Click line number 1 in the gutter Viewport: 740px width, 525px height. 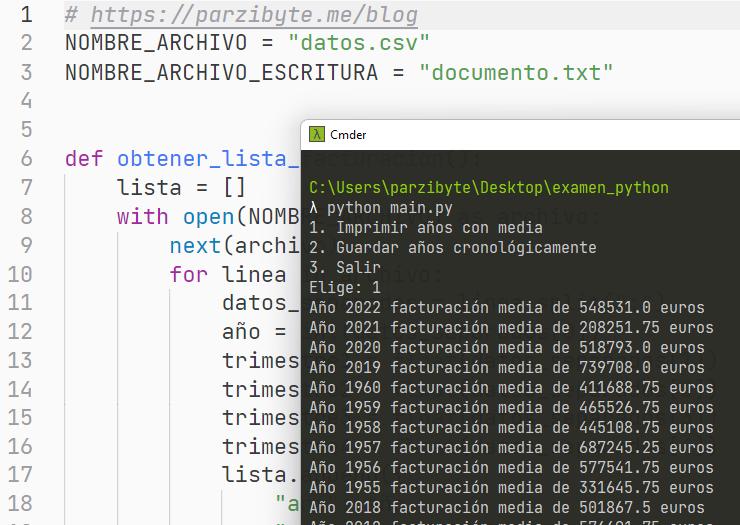[26, 15]
